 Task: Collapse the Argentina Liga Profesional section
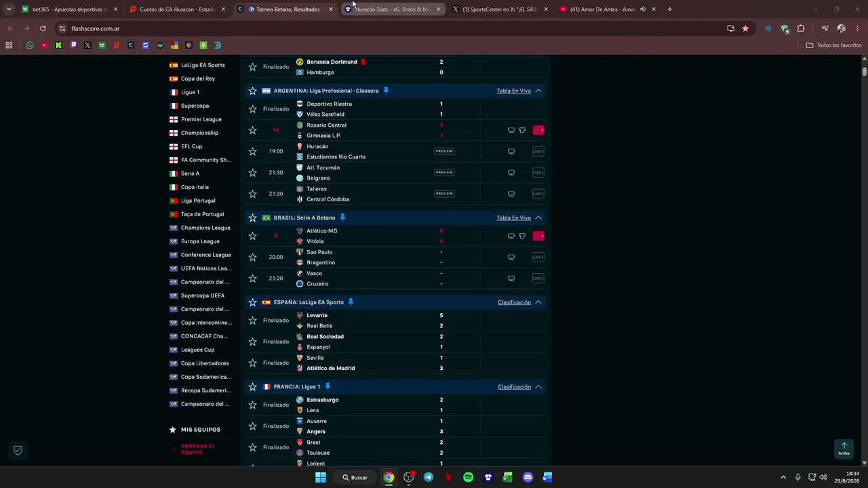pos(538,91)
